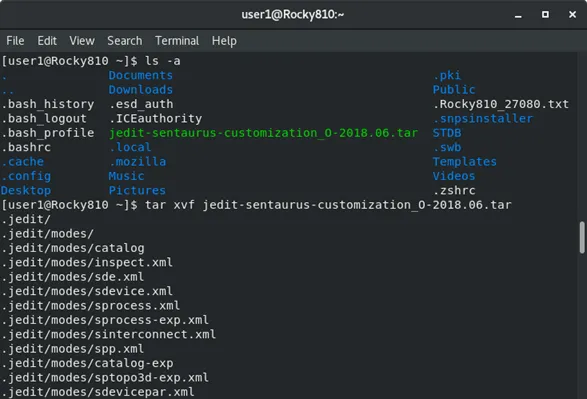Open the View menu

tap(82, 40)
